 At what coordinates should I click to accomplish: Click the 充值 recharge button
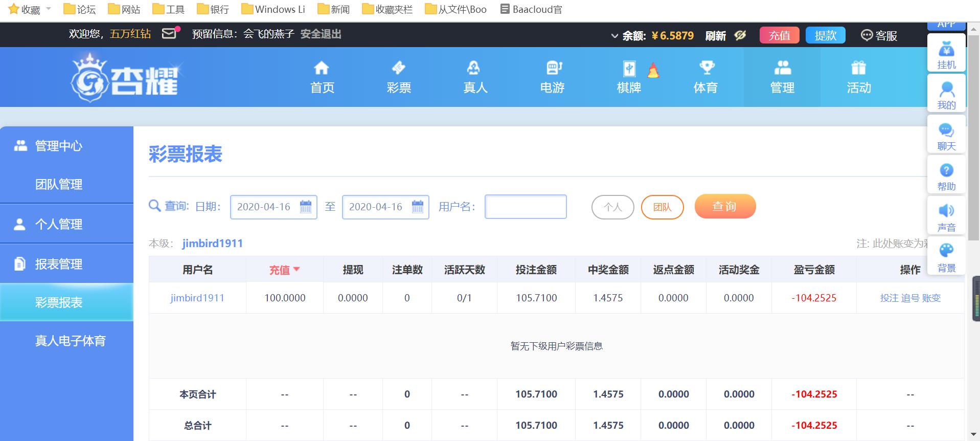(779, 35)
